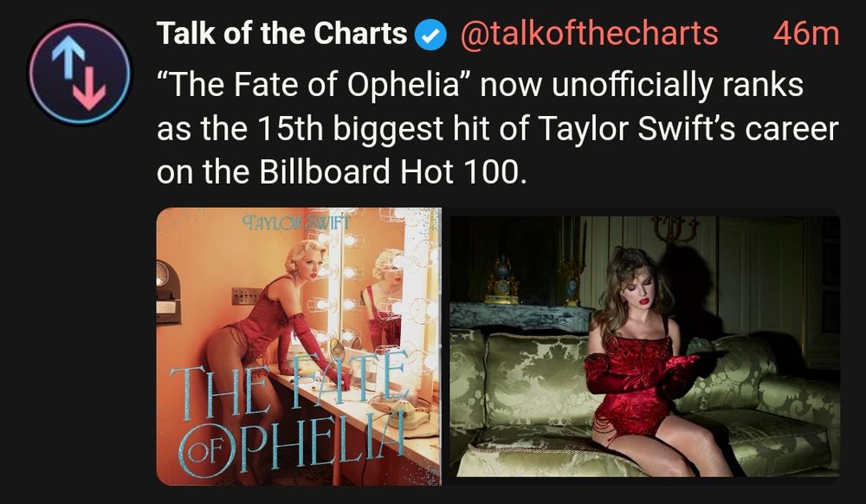Viewport: 866px width, 504px height.
Task: Expand The Fate of Ophelia cover image
Action: [298, 346]
